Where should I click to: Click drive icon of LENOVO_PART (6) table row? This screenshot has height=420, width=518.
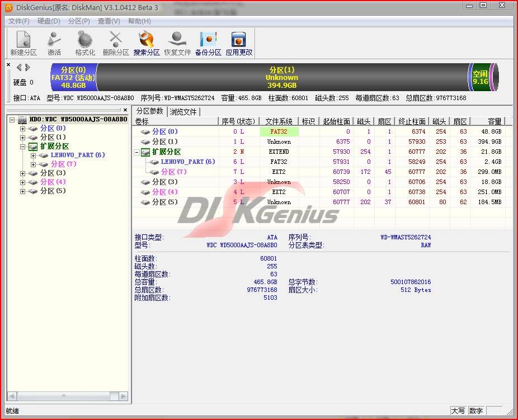(x=154, y=162)
